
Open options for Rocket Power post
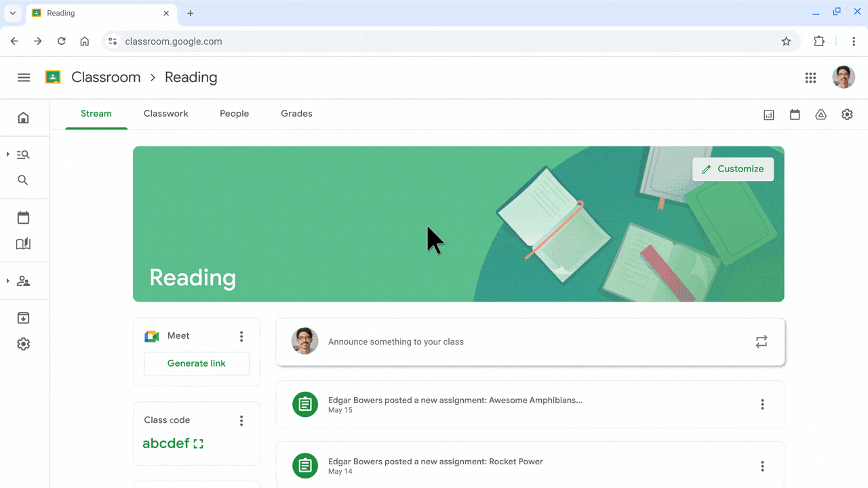762,466
